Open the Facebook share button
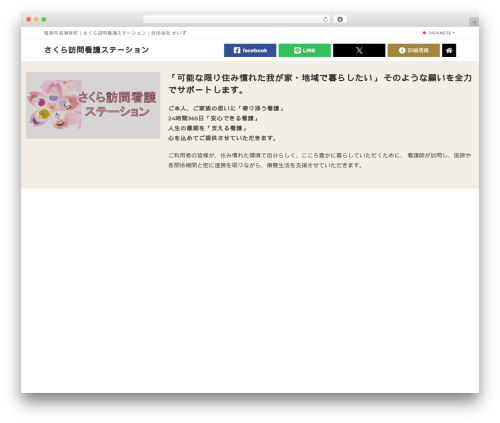The image size is (500, 423). point(250,50)
